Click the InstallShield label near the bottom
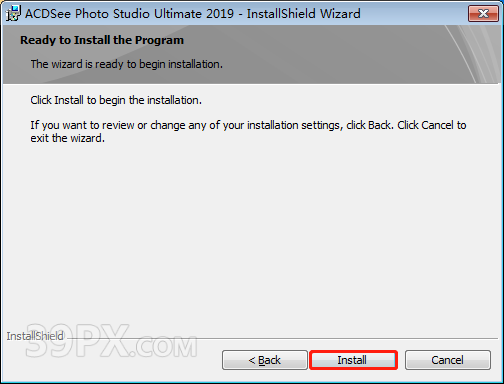The image size is (504, 384). point(35,336)
